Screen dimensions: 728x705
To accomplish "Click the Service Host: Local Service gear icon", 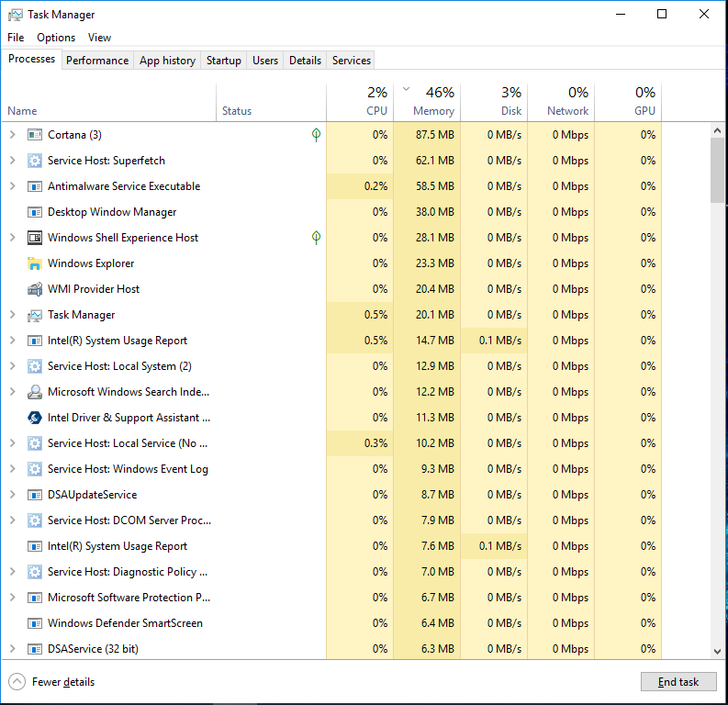I will pos(34,443).
